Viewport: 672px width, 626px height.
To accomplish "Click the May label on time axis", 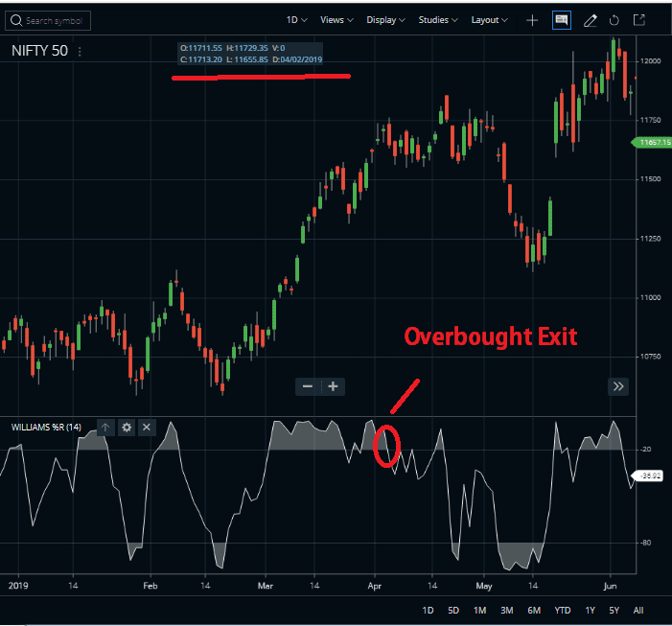I will click(484, 586).
